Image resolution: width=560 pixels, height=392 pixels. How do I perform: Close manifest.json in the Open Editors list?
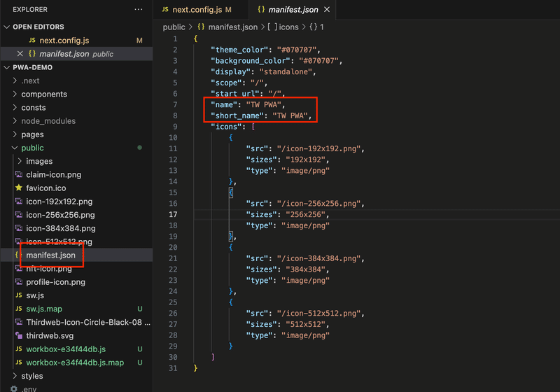(20, 54)
